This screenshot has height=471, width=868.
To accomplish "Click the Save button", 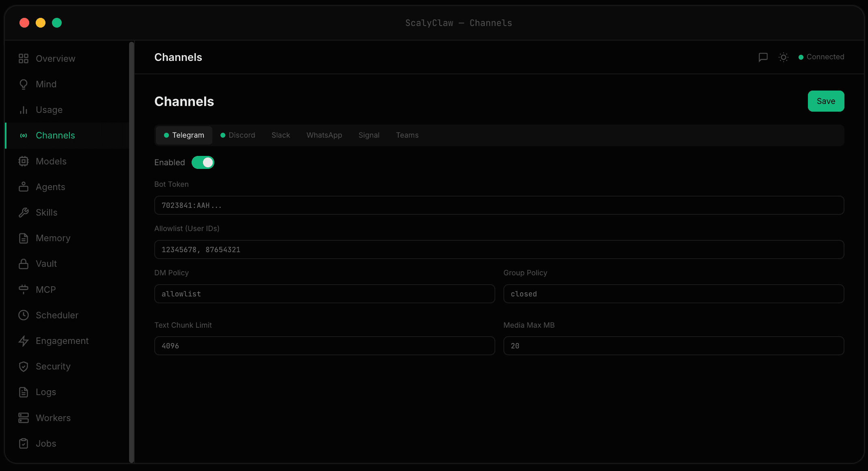I will coord(826,101).
